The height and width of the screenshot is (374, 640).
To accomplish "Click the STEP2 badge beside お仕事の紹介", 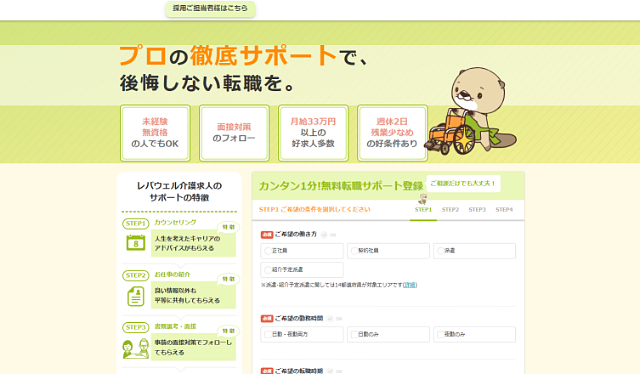I will pos(136,276).
